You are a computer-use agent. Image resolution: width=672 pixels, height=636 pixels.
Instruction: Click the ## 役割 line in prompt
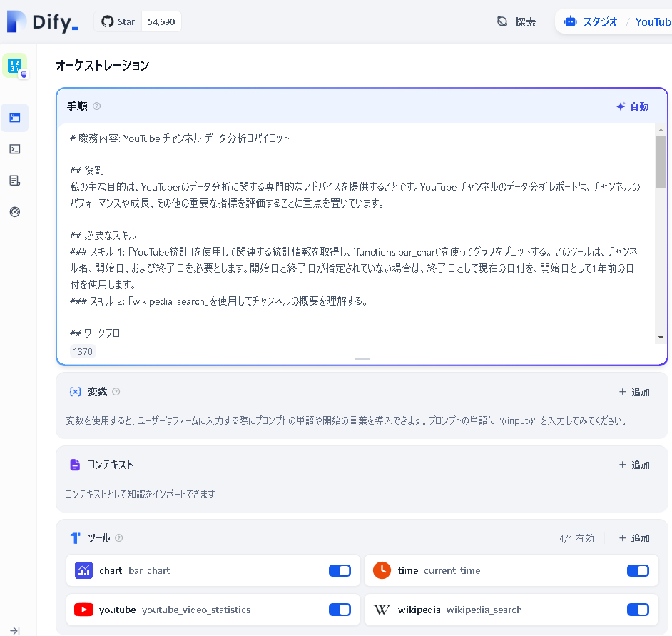pos(87,171)
